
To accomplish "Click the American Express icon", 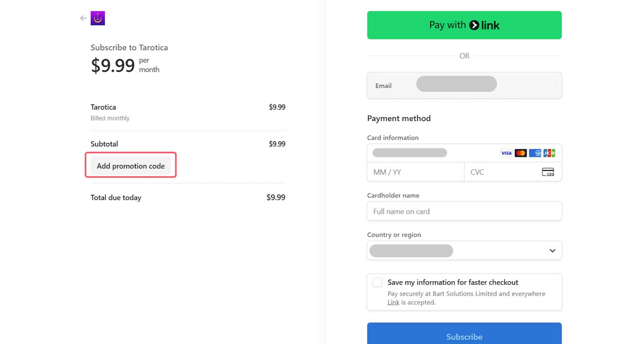I will (535, 153).
